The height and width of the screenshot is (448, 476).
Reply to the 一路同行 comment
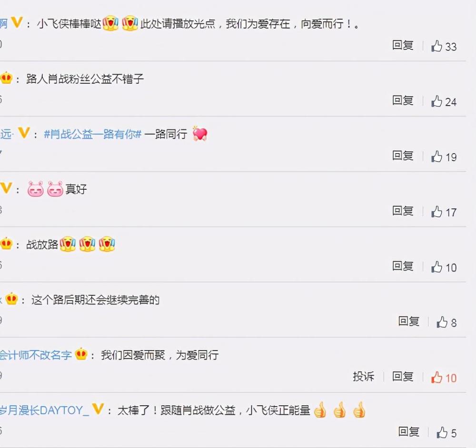click(403, 156)
